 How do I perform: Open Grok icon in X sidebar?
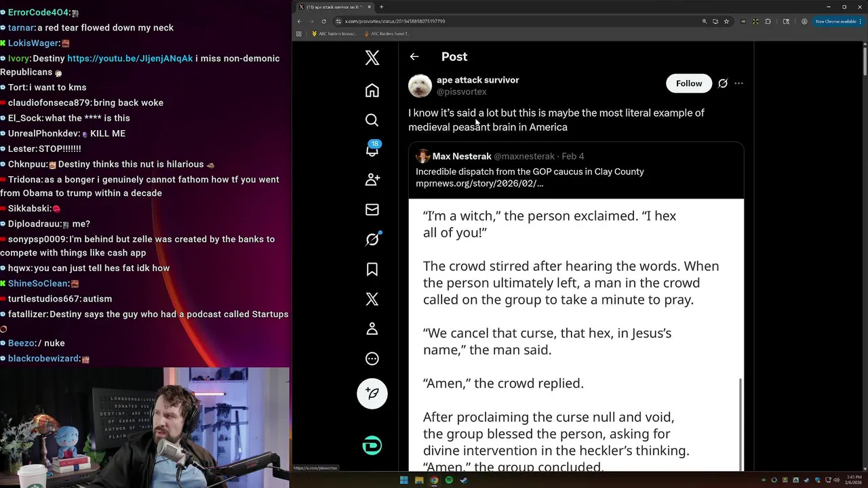tap(372, 239)
